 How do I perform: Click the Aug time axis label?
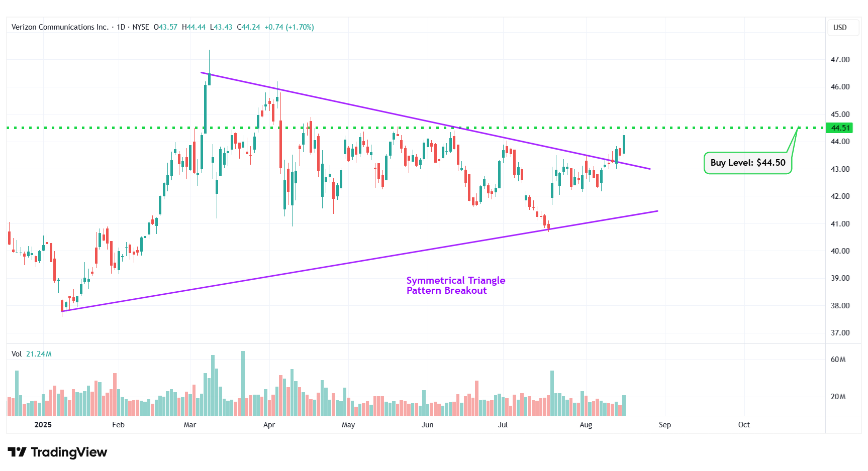tap(586, 425)
